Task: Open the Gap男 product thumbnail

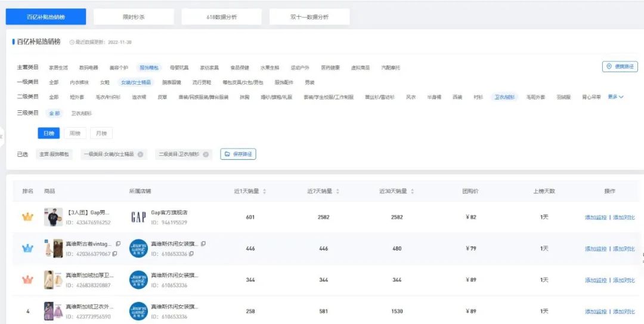Action: [54, 217]
